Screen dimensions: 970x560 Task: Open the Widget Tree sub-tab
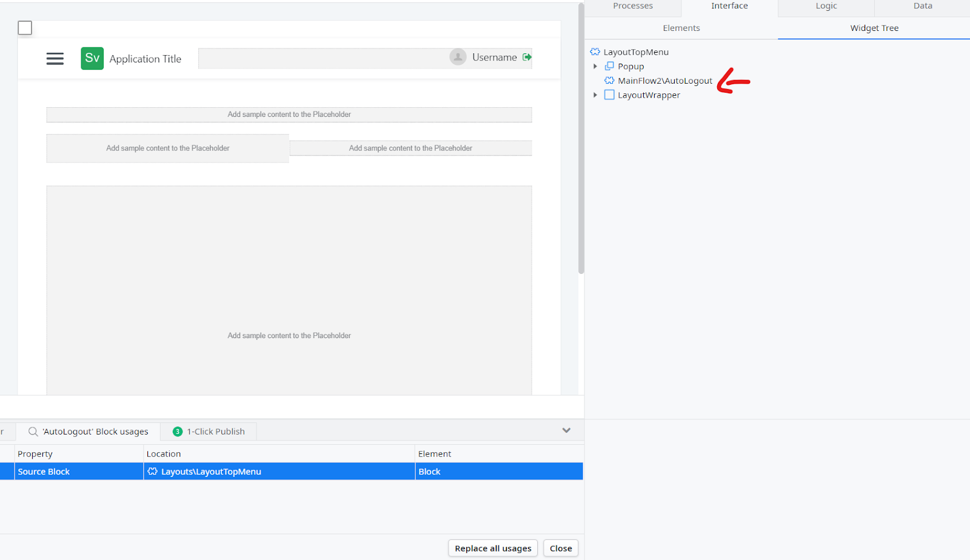point(874,28)
